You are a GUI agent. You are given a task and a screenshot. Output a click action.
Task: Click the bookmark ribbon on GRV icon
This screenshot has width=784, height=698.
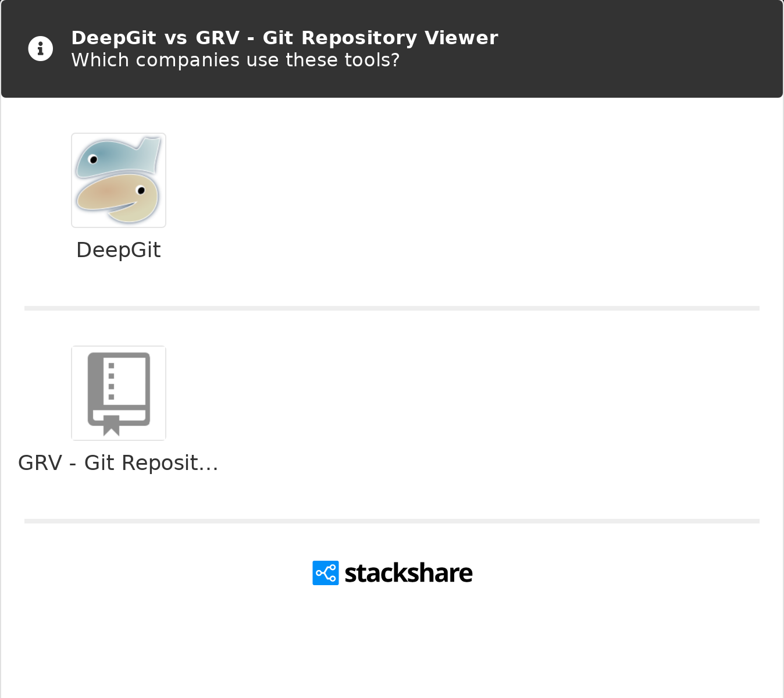pyautogui.click(x=111, y=425)
